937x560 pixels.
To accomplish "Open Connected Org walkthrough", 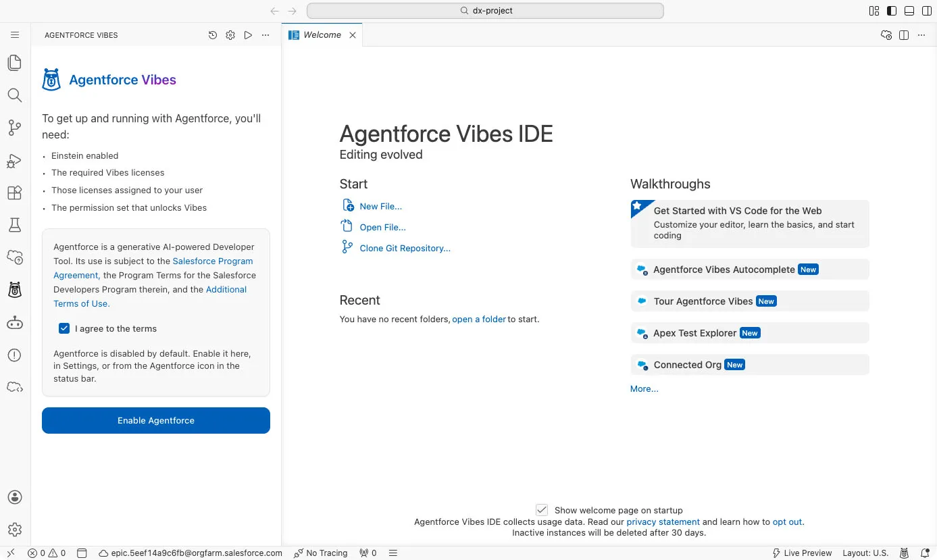I will [750, 364].
